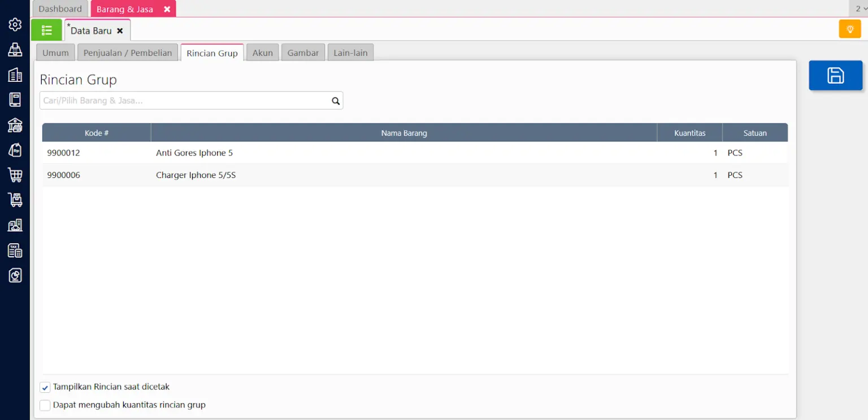Open the bank and cash sidebar icon
868x420 pixels.
click(x=15, y=125)
